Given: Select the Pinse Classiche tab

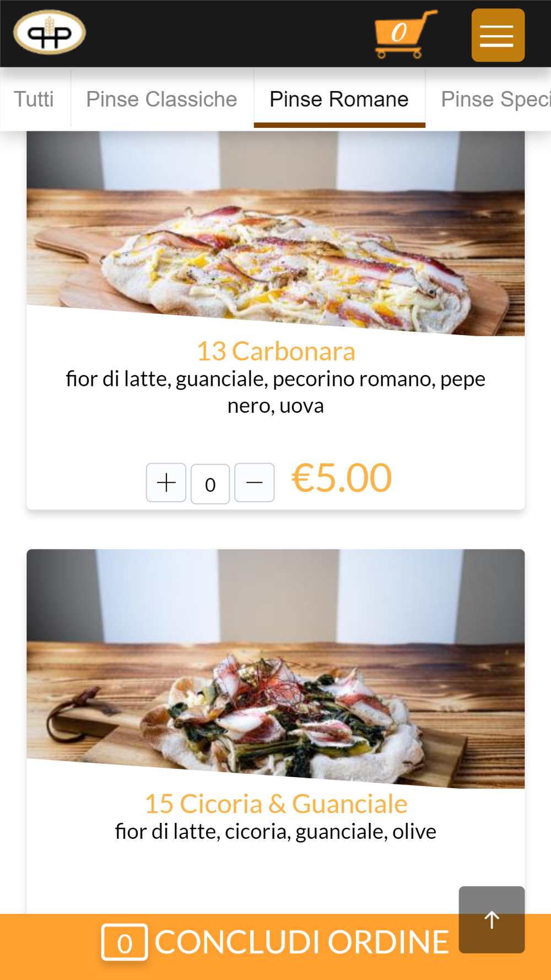Looking at the screenshot, I should [161, 99].
